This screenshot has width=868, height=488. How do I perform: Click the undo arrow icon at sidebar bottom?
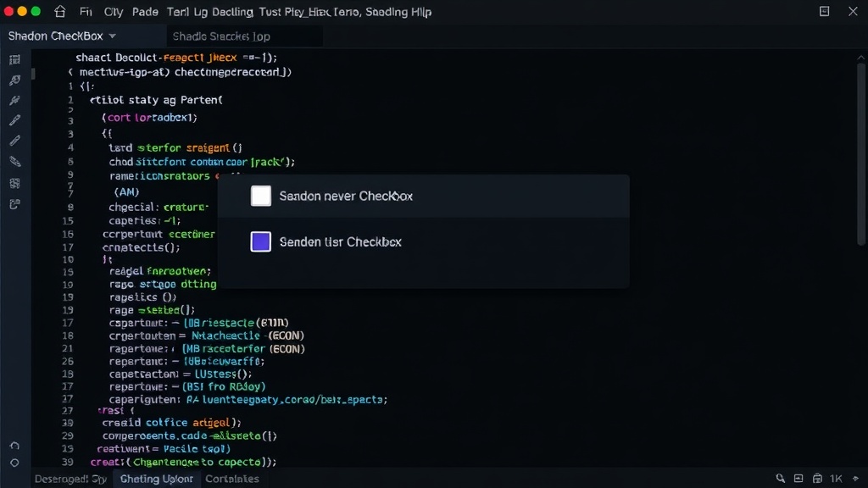click(x=15, y=446)
